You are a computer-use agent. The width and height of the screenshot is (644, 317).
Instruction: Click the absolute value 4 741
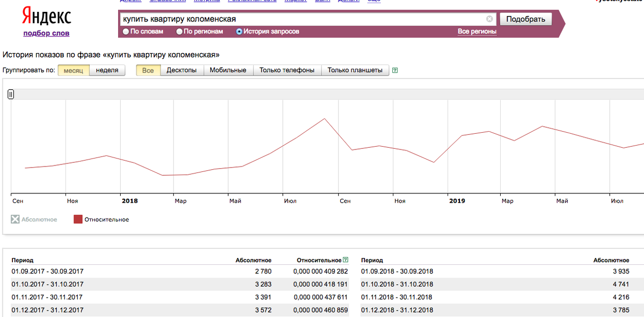620,284
